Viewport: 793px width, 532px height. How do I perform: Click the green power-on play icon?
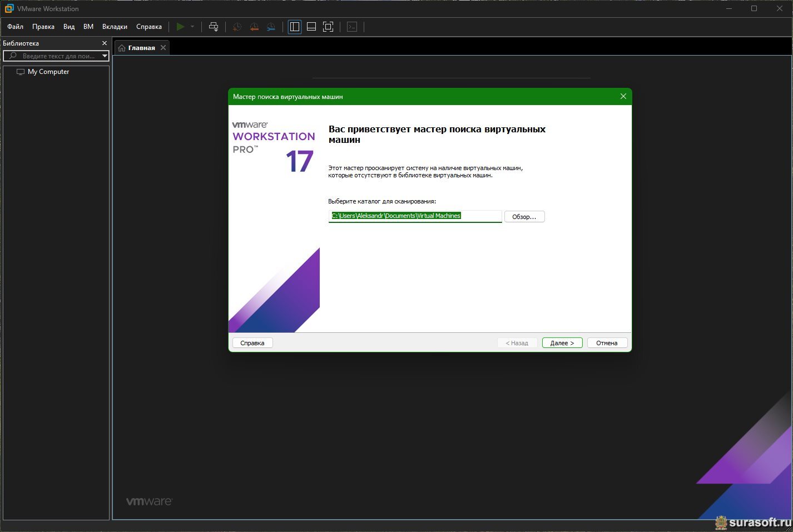pos(180,27)
